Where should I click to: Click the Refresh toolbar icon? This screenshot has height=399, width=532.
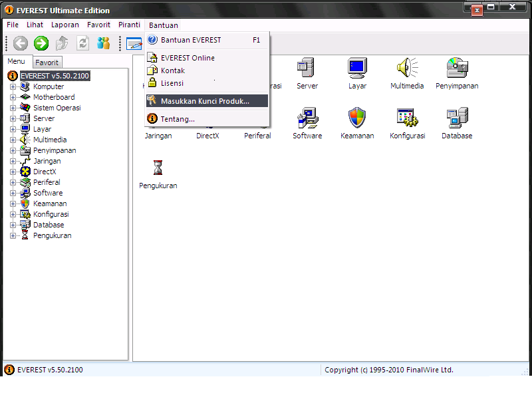[82, 43]
